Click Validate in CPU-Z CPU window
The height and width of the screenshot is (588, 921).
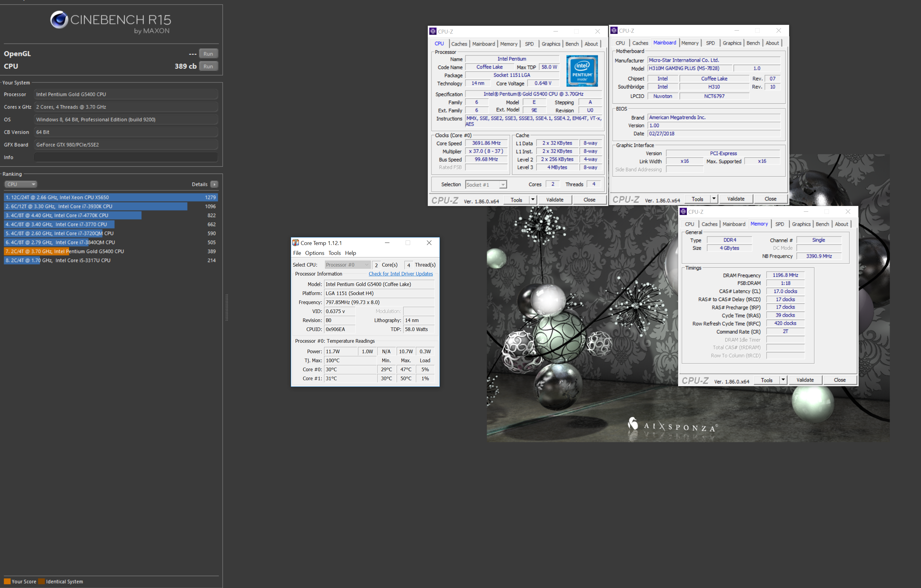(555, 200)
